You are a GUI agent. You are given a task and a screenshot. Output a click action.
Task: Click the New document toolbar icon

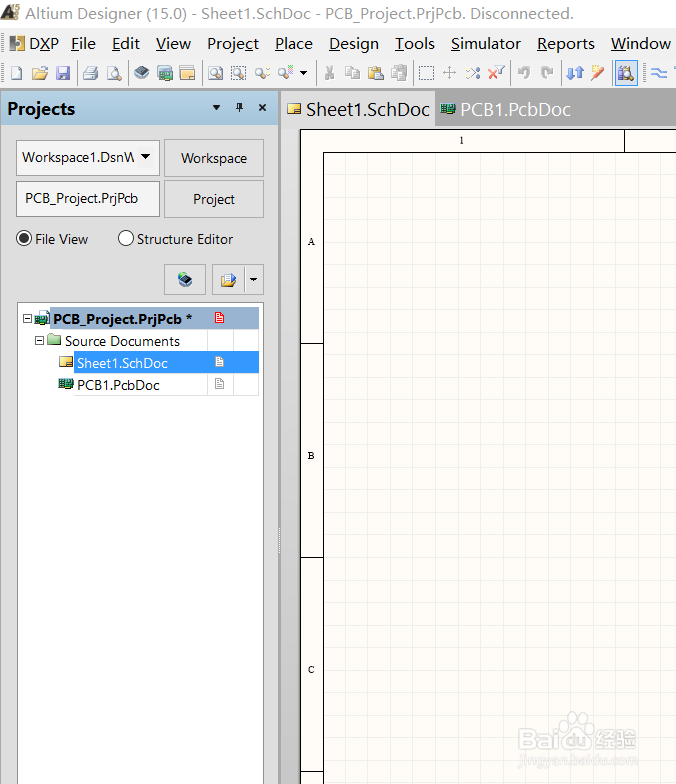[16, 74]
